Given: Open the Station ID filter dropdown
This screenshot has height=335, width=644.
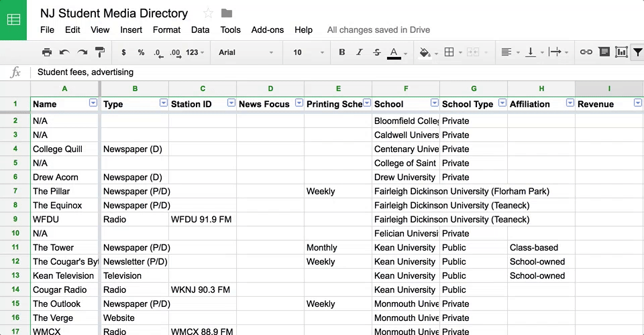Looking at the screenshot, I should (x=231, y=103).
